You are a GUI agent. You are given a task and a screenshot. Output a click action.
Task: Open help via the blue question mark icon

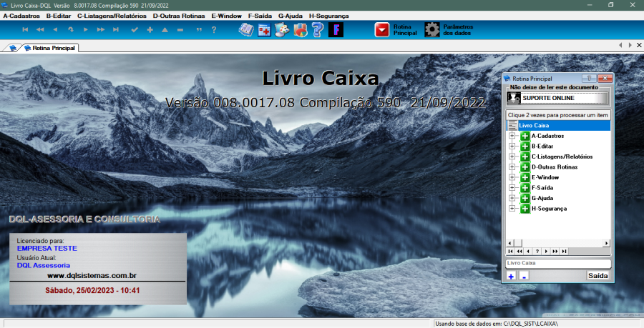pos(318,30)
